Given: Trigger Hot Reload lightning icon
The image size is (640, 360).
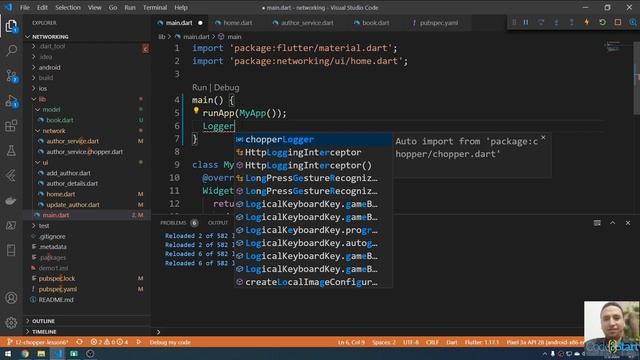Looking at the screenshot, I should [587, 22].
